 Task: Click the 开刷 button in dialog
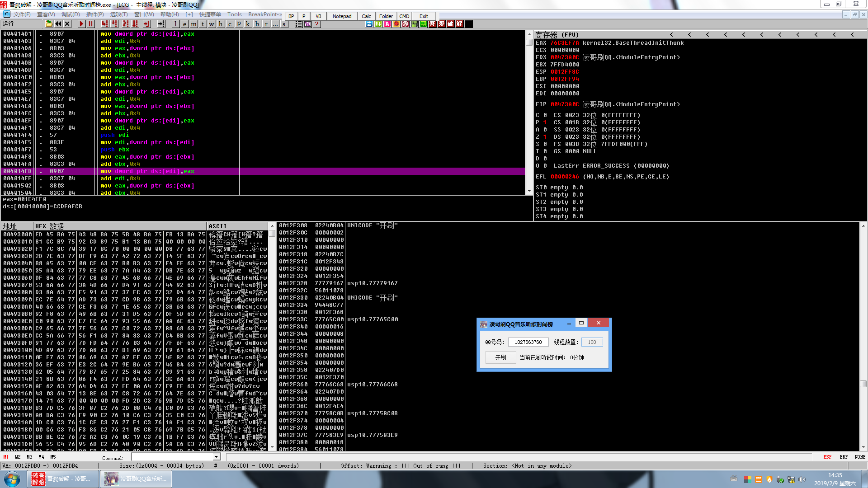[500, 357]
